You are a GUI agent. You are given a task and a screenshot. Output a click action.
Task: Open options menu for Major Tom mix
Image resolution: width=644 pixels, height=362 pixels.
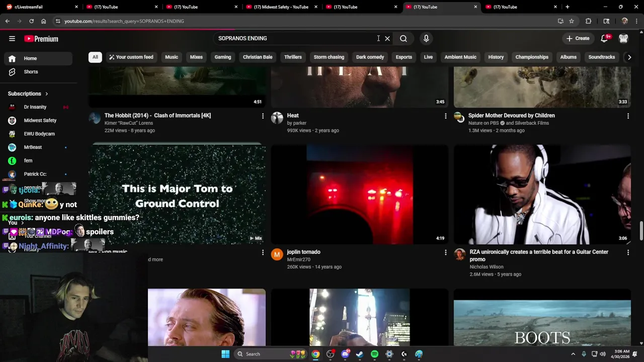pos(263,252)
